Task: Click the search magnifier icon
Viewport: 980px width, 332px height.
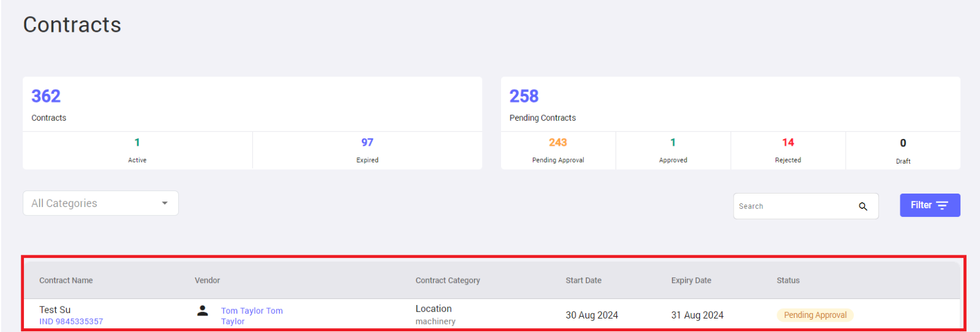Action: pyautogui.click(x=862, y=206)
